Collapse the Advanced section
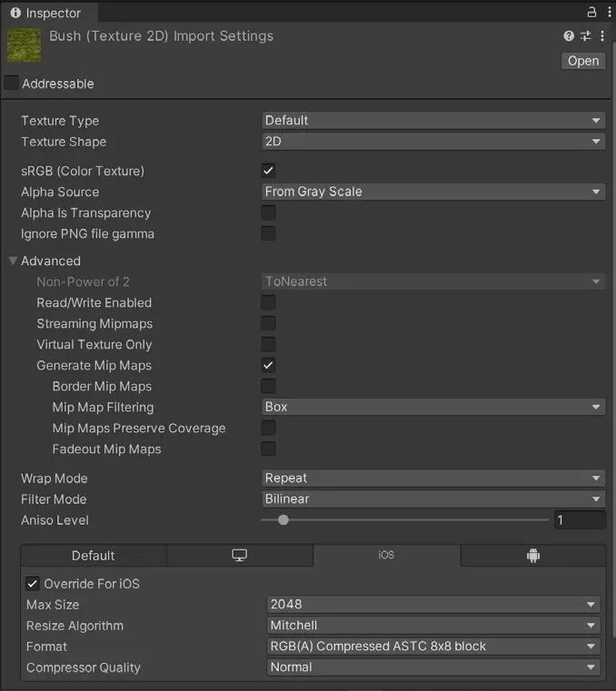The image size is (616, 691). point(14,261)
